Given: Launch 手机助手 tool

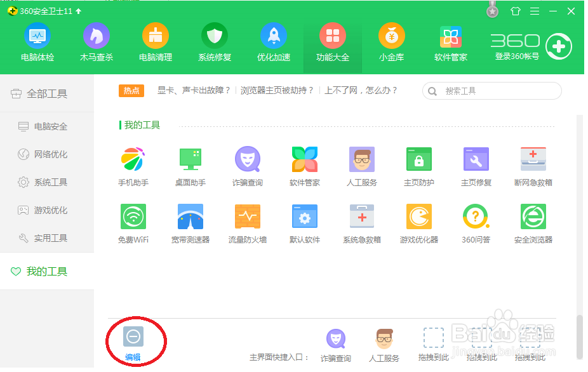Looking at the screenshot, I should tap(133, 166).
